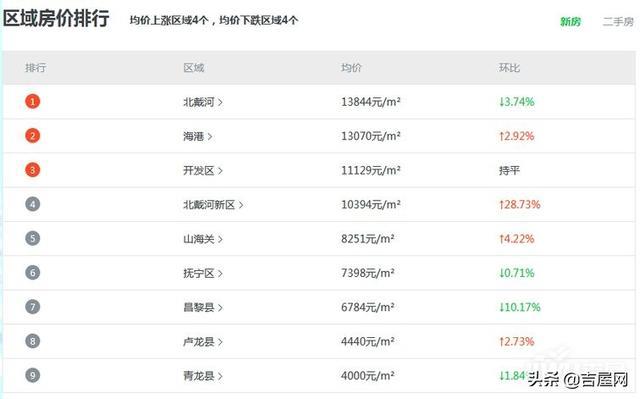
Task: Open the 开发区 district link
Action: (203, 171)
